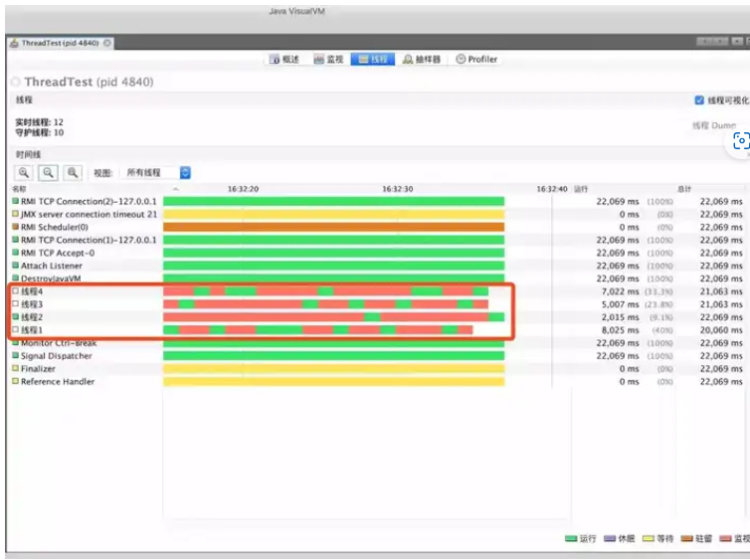
Task: Click the 7,022 ms value for 线程4
Action: [620, 291]
